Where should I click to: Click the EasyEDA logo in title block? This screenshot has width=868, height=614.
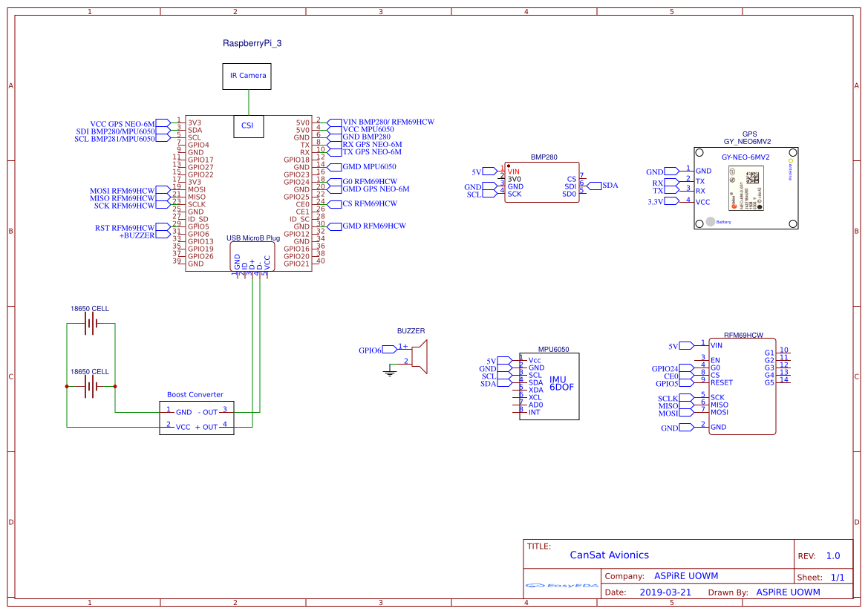(x=561, y=585)
